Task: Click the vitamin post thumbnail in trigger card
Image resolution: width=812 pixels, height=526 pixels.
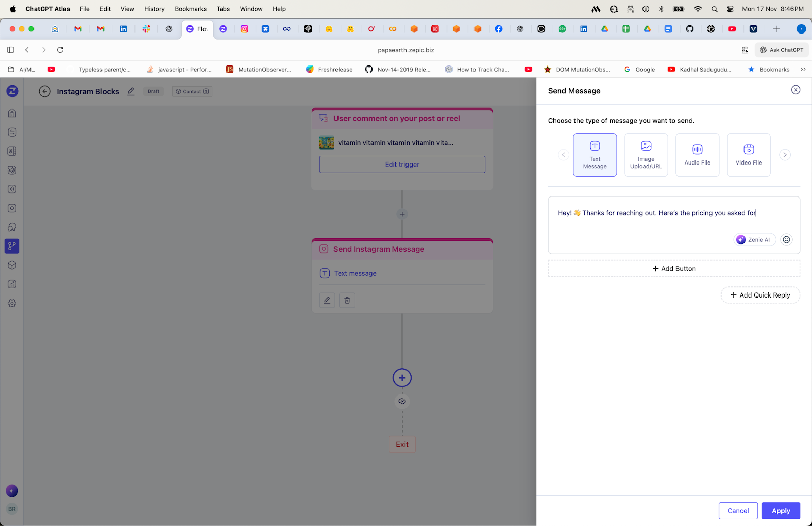Action: [327, 143]
